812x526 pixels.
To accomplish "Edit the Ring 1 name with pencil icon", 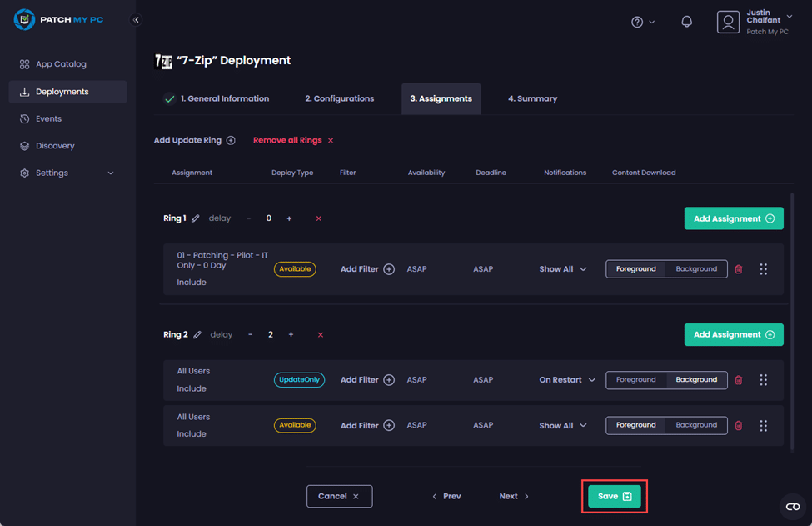I will (x=196, y=218).
